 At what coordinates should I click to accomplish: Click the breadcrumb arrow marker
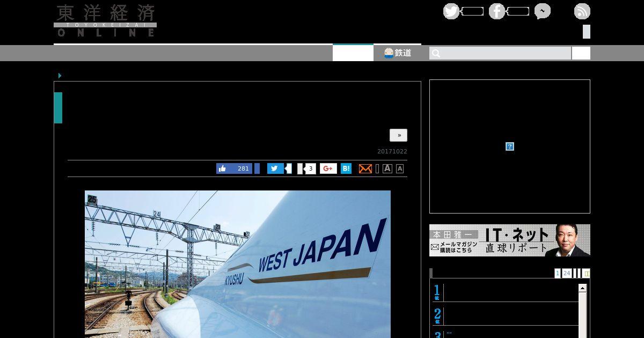[60, 76]
